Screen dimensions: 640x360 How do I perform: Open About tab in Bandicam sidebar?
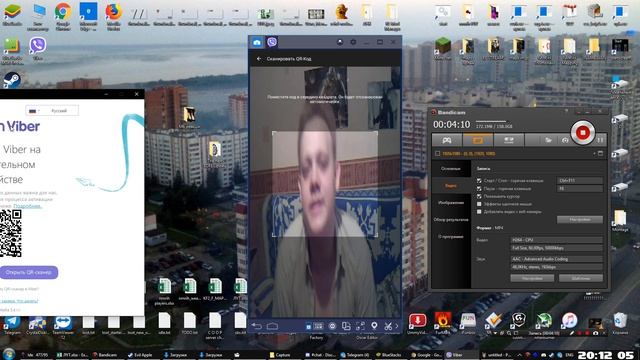(x=451, y=237)
